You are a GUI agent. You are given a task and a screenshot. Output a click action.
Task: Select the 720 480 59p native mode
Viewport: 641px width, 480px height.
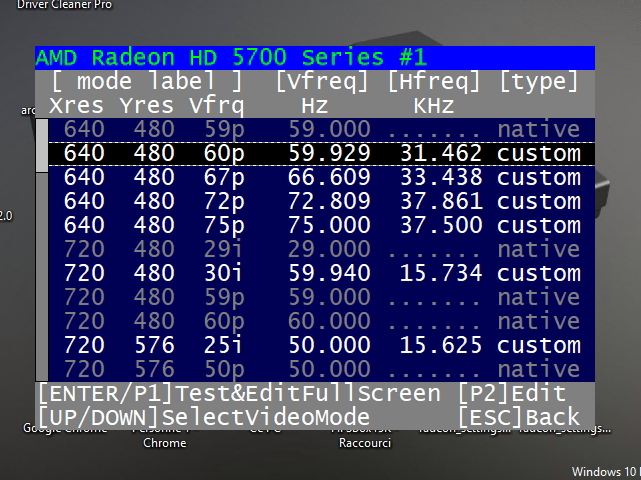click(321, 298)
